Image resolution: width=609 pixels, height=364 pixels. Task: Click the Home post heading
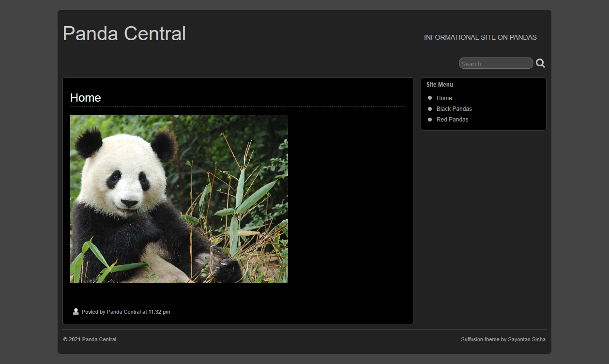click(86, 98)
